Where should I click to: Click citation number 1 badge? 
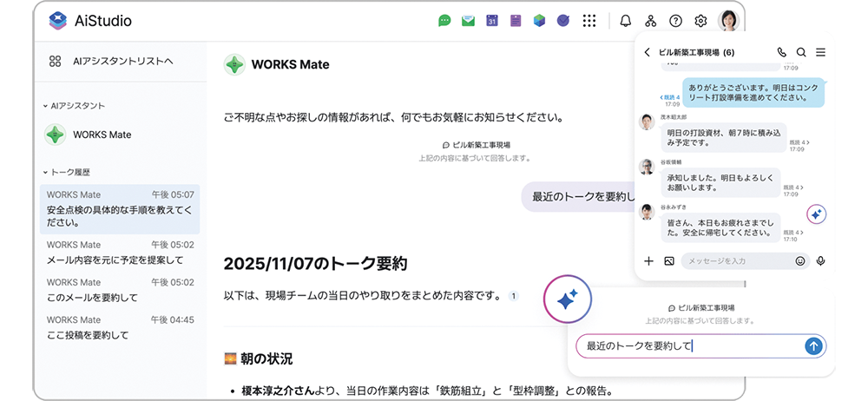tap(513, 296)
